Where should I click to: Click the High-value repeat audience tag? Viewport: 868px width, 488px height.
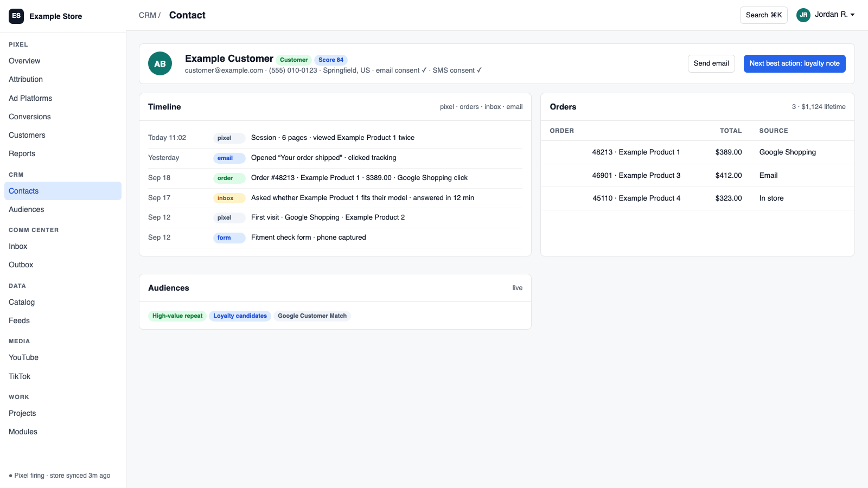click(x=177, y=316)
